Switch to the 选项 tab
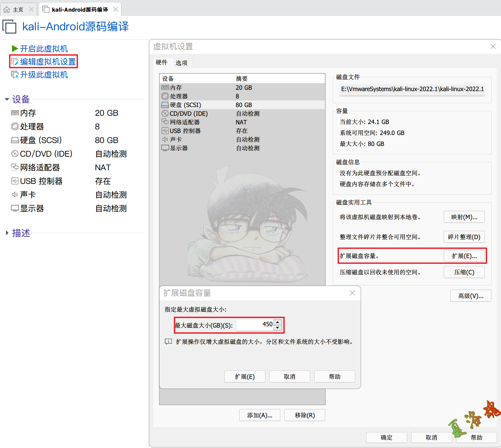The image size is (501, 448). [x=181, y=63]
